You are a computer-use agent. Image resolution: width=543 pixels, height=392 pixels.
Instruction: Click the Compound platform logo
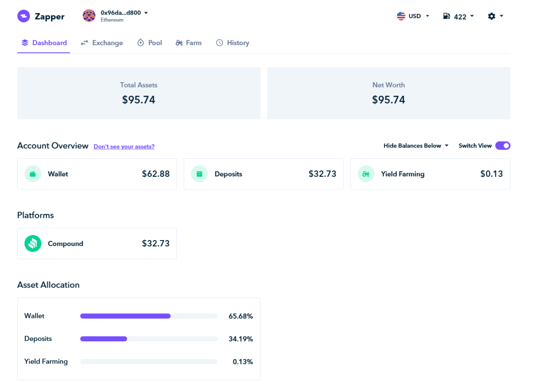(33, 244)
